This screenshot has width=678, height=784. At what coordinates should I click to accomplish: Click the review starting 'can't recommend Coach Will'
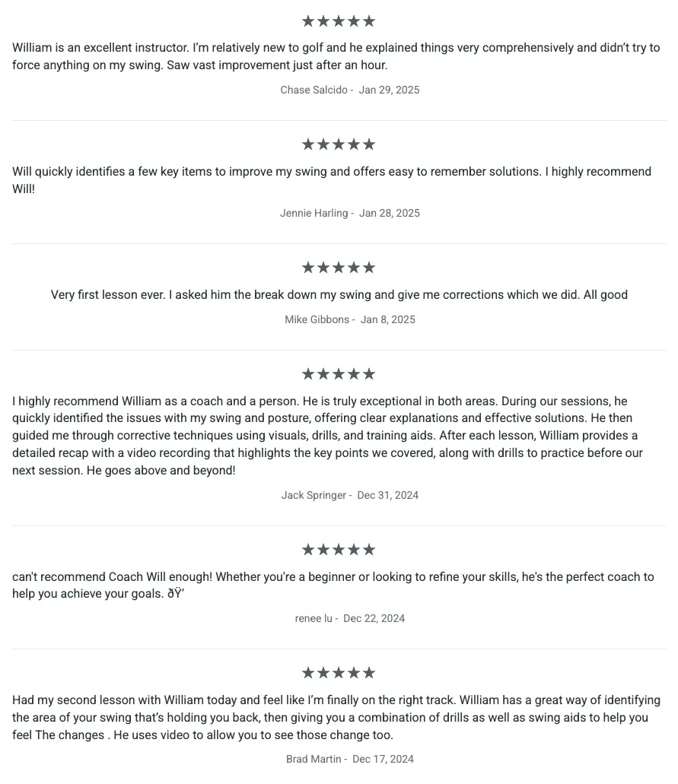pos(333,586)
